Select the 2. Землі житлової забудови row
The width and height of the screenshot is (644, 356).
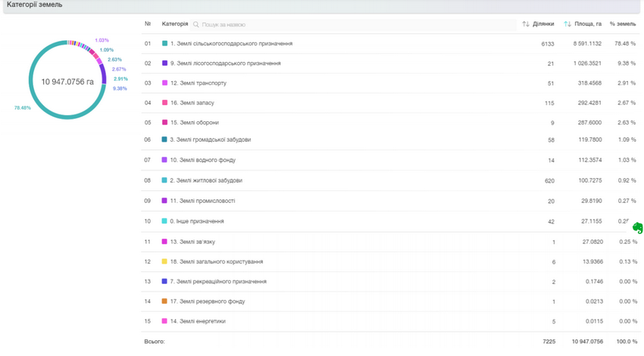[x=206, y=181]
